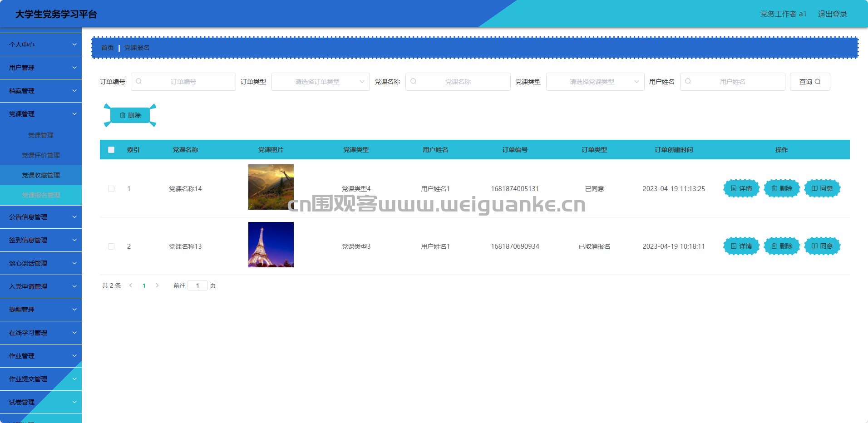The height and width of the screenshot is (423, 868).
Task: Click 大学生党务学习平台 title
Action: point(56,14)
